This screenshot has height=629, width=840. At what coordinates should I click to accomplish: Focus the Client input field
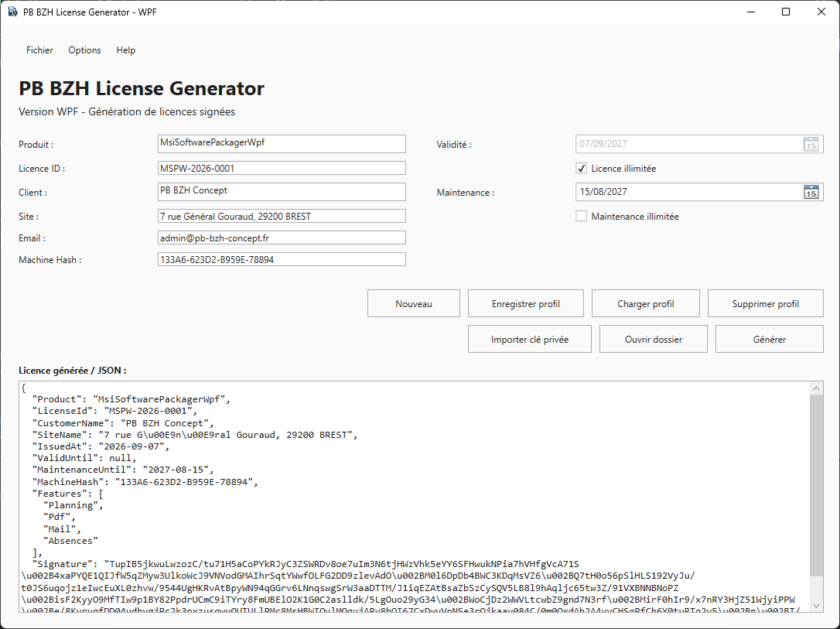pos(282,192)
